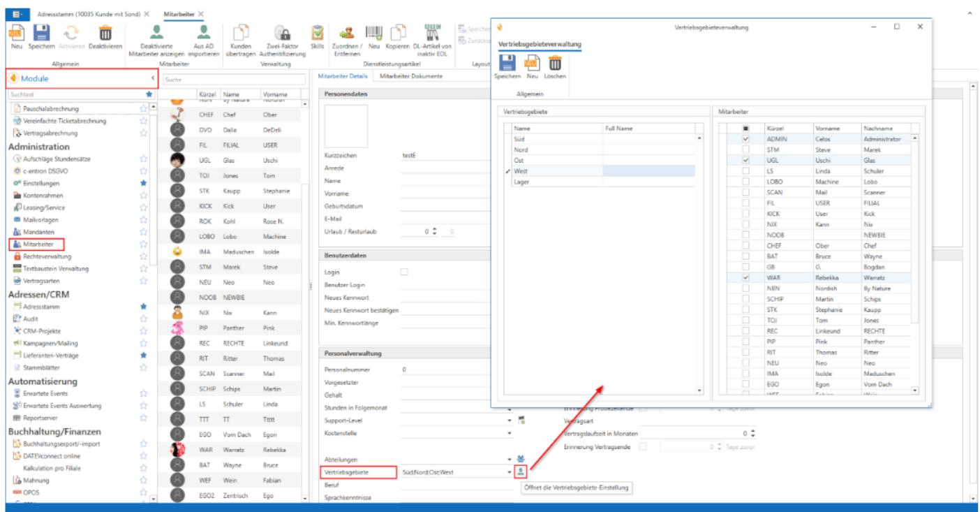Expand the Vertriebsgebiete dropdown arrow
The height and width of the screenshot is (512, 980).
pos(510,473)
